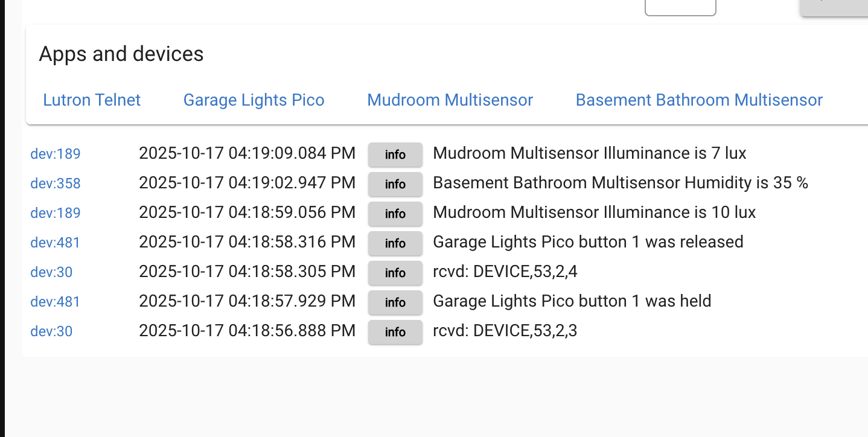Select the Mudroom Multisensor filter link
The image size is (868, 437).
[x=450, y=100]
